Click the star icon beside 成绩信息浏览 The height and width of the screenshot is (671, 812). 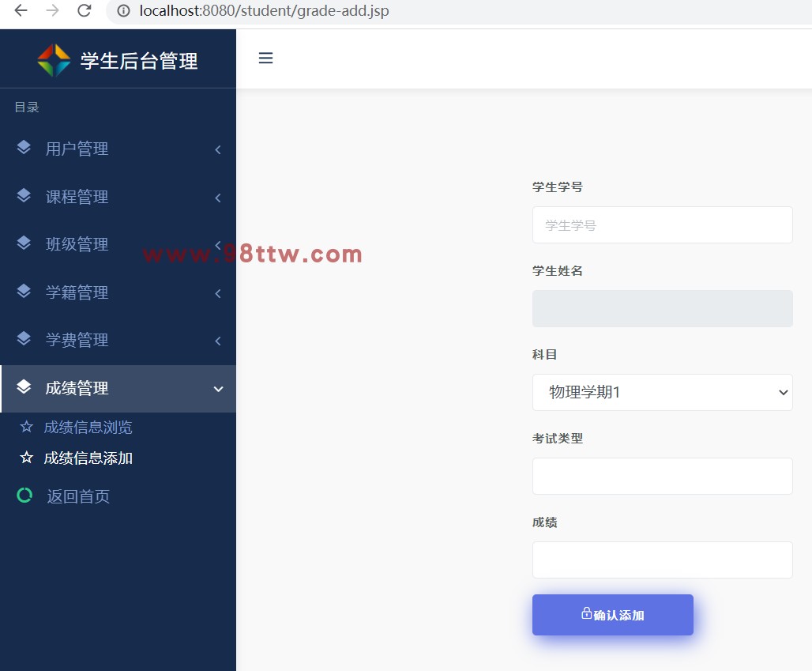pos(26,427)
